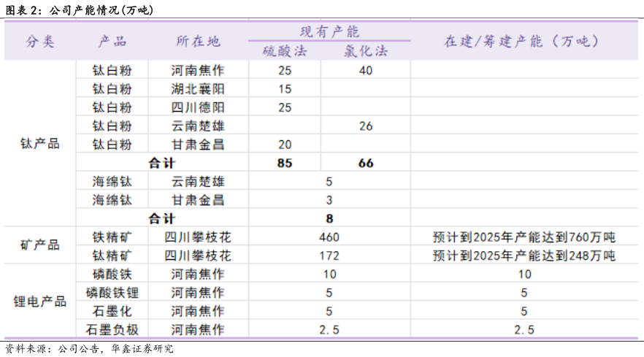The width and height of the screenshot is (644, 357).
Task: Click the 氯化法 sub-header
Action: point(366,51)
